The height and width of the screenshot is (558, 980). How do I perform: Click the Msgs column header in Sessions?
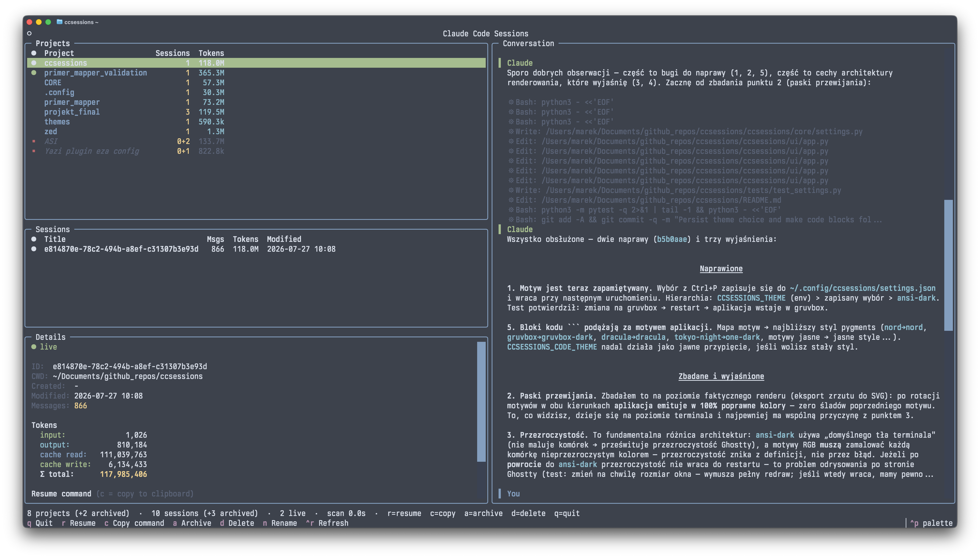click(216, 239)
